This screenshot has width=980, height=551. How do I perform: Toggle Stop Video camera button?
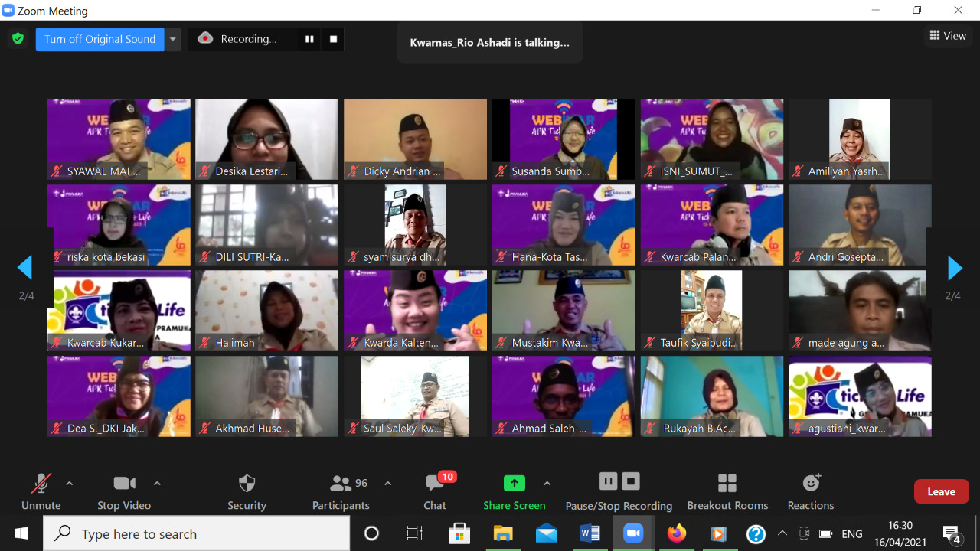coord(124,491)
